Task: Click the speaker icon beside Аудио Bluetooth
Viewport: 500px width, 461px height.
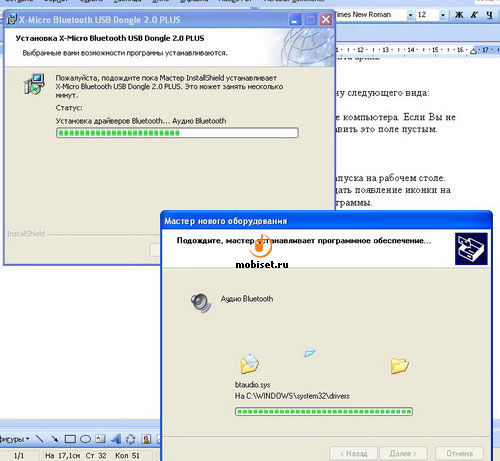Action: (x=201, y=302)
